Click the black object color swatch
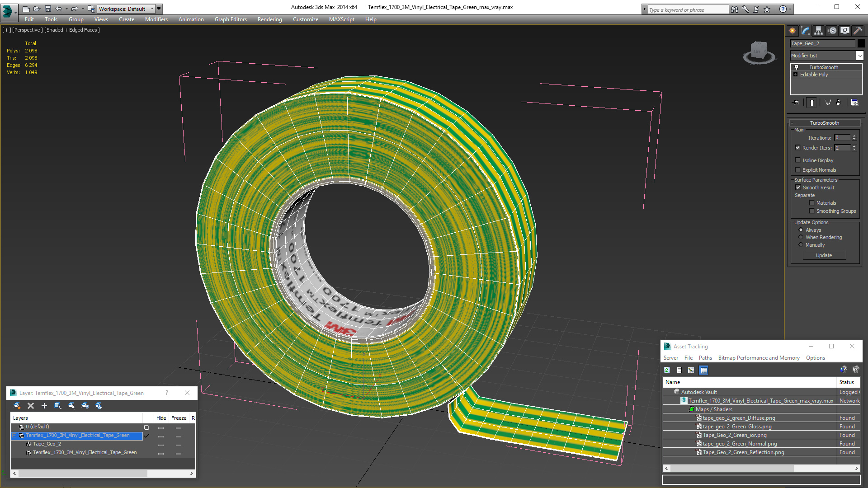The image size is (868, 488). (861, 43)
